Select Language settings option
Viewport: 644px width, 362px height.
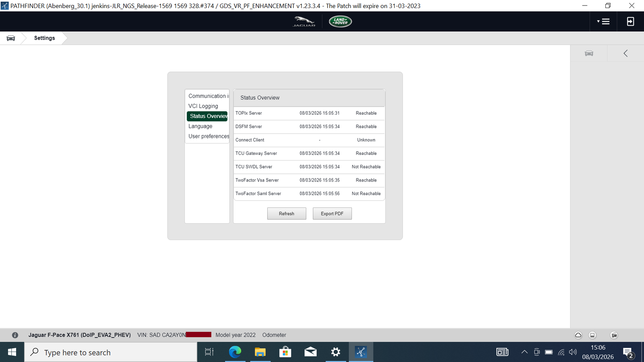point(200,126)
